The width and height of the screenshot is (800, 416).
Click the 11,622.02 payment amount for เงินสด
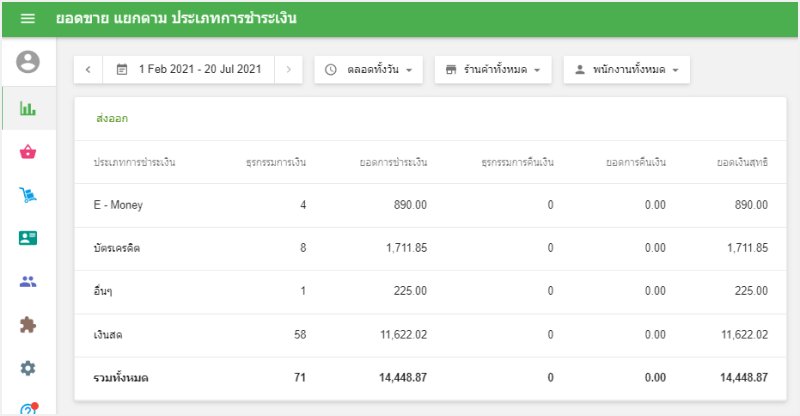point(404,335)
